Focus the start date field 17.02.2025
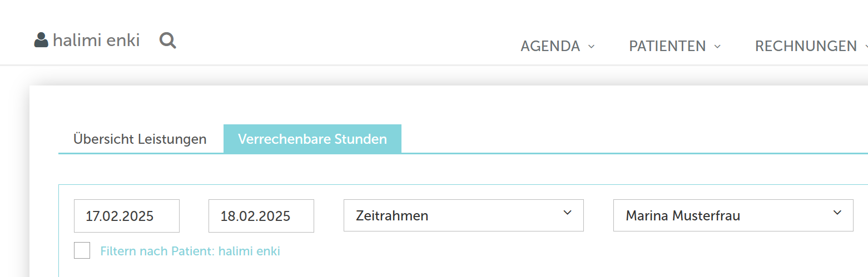Screen dimensions: 868x277 127,216
